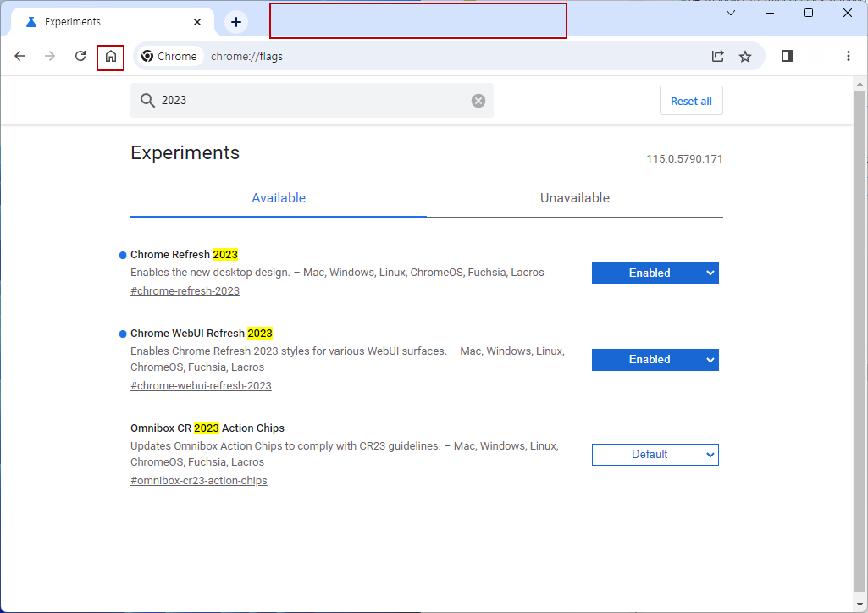
Task: Click the 'Enables the new desktop design' description
Action: coord(337,272)
